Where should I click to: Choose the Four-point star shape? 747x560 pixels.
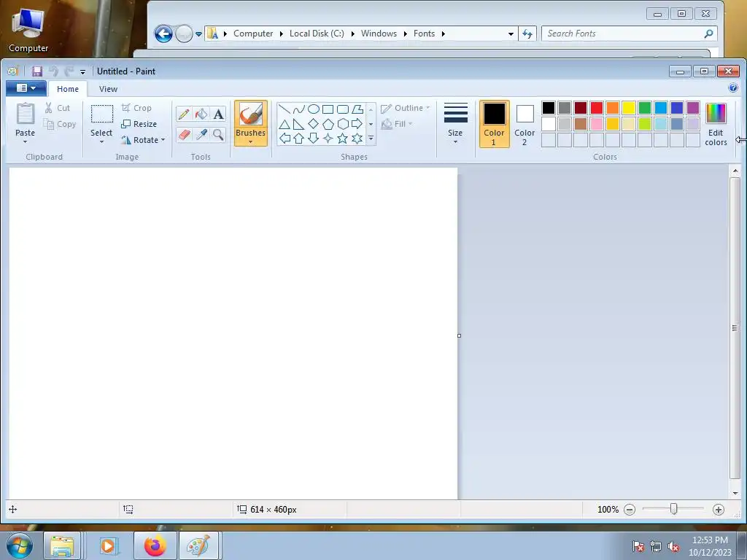pyautogui.click(x=328, y=139)
